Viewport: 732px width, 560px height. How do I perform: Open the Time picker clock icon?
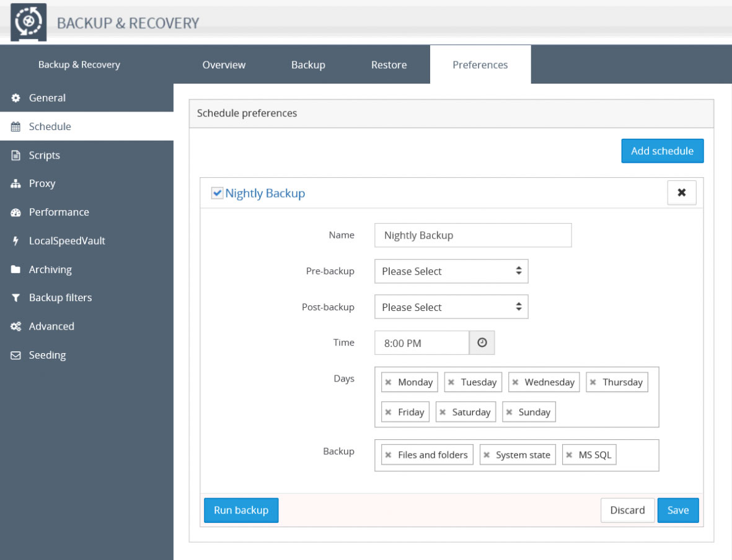tap(482, 343)
